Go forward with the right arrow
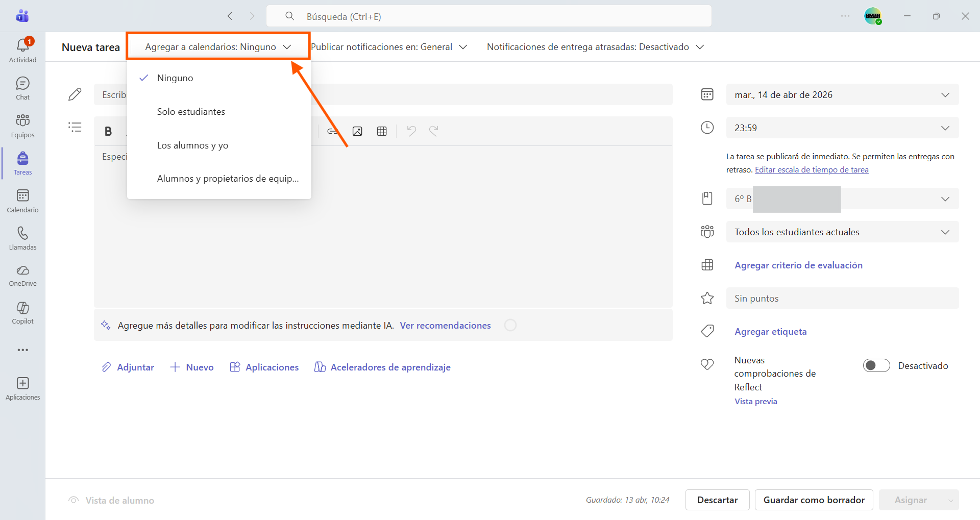This screenshot has height=520, width=980. click(x=252, y=16)
